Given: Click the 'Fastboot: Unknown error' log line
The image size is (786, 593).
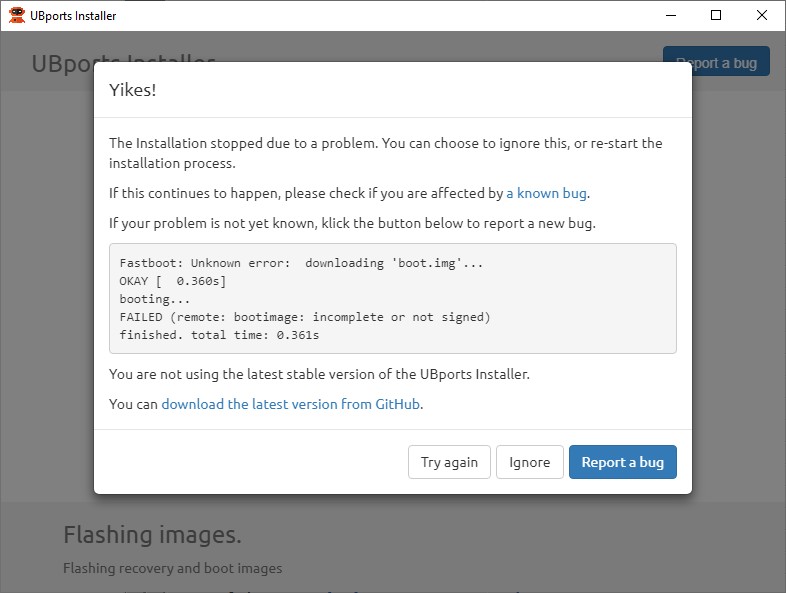Looking at the screenshot, I should tap(301, 263).
